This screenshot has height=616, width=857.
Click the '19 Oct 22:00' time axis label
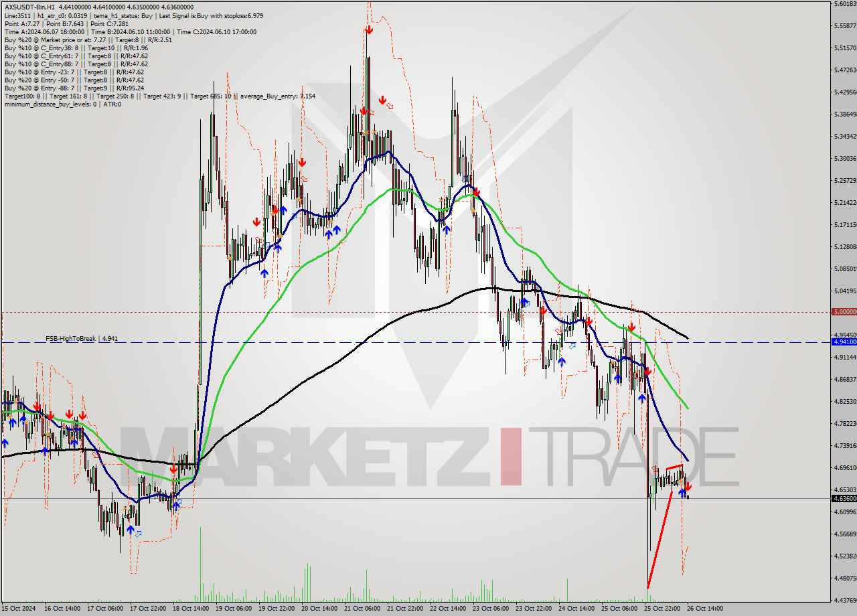click(x=275, y=609)
